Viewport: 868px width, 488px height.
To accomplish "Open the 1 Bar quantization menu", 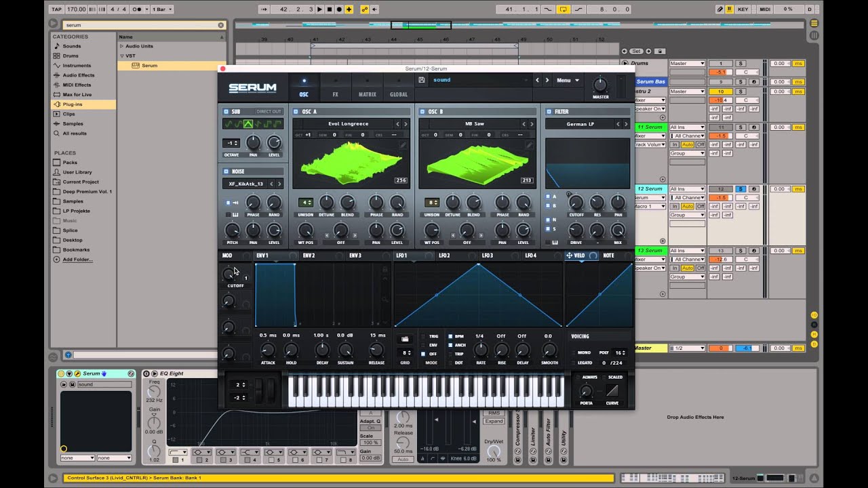I will click(163, 9).
